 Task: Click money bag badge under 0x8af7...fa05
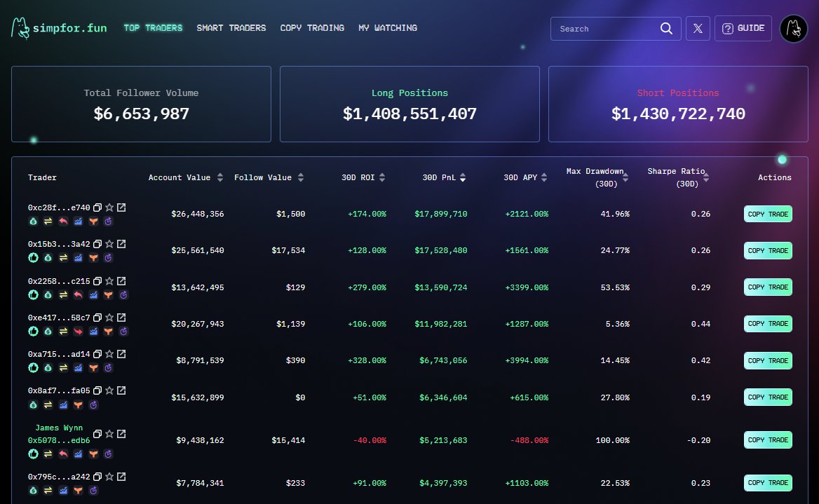click(x=33, y=404)
